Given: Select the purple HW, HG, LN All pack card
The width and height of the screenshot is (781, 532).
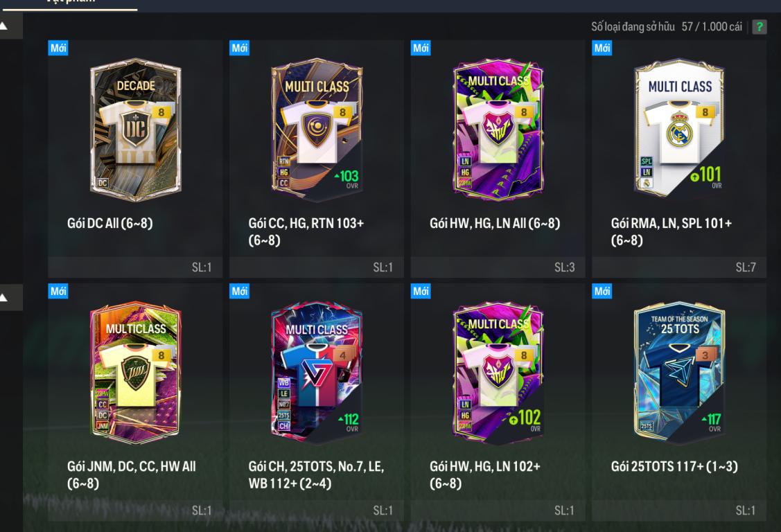Looking at the screenshot, I should [x=498, y=130].
